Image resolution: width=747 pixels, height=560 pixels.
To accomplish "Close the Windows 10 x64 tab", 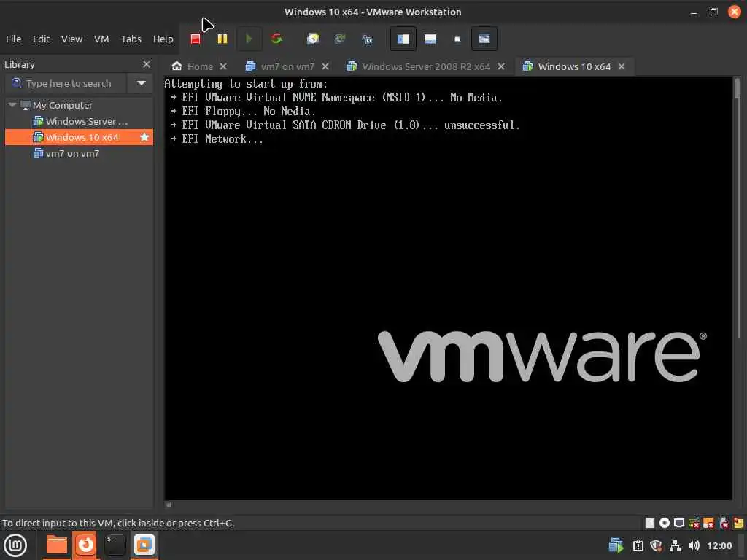I will tap(622, 66).
